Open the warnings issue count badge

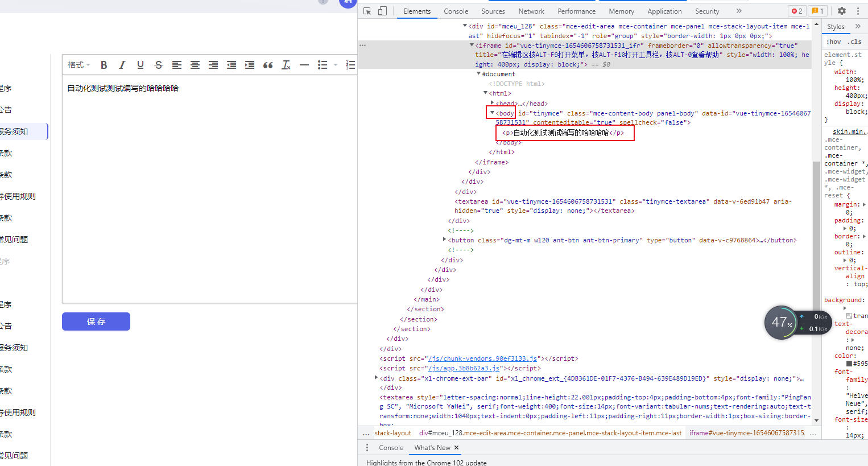[818, 11]
